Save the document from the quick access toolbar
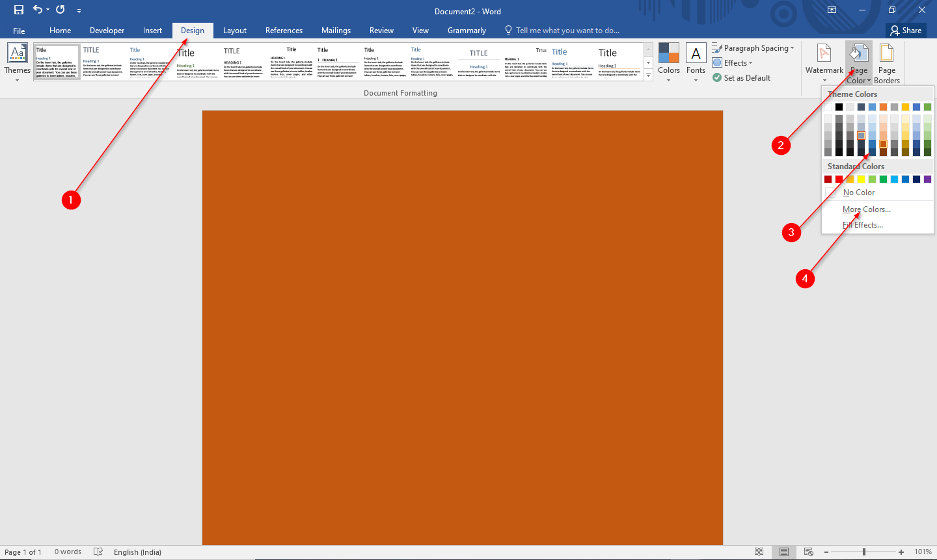The height and width of the screenshot is (560, 937). pyautogui.click(x=19, y=10)
